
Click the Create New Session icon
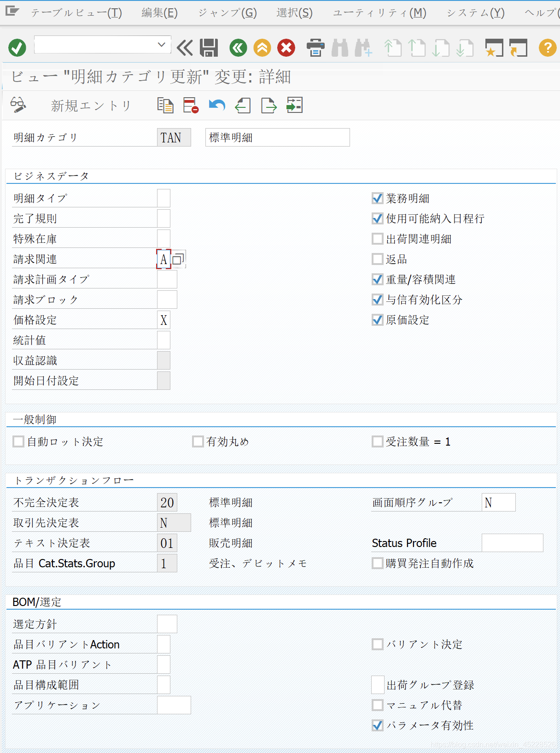click(494, 47)
